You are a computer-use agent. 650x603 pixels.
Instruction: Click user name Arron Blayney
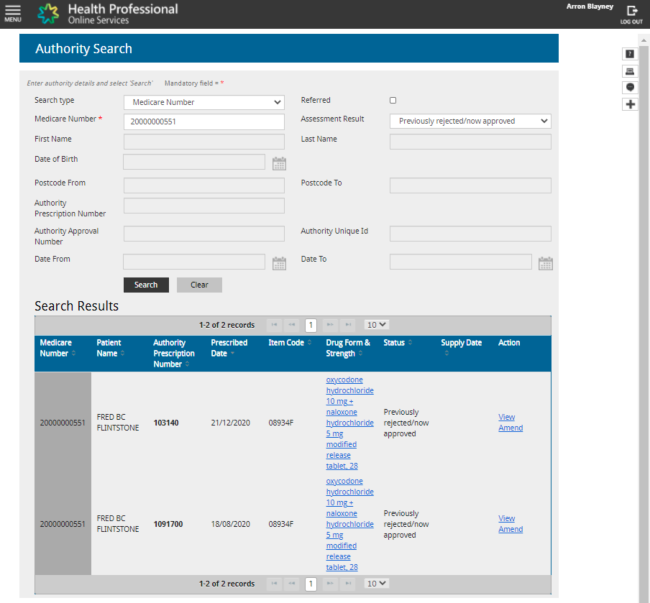pyautogui.click(x=589, y=7)
